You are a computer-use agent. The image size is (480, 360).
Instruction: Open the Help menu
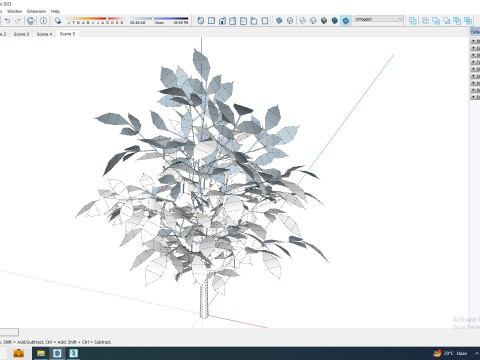(55, 11)
